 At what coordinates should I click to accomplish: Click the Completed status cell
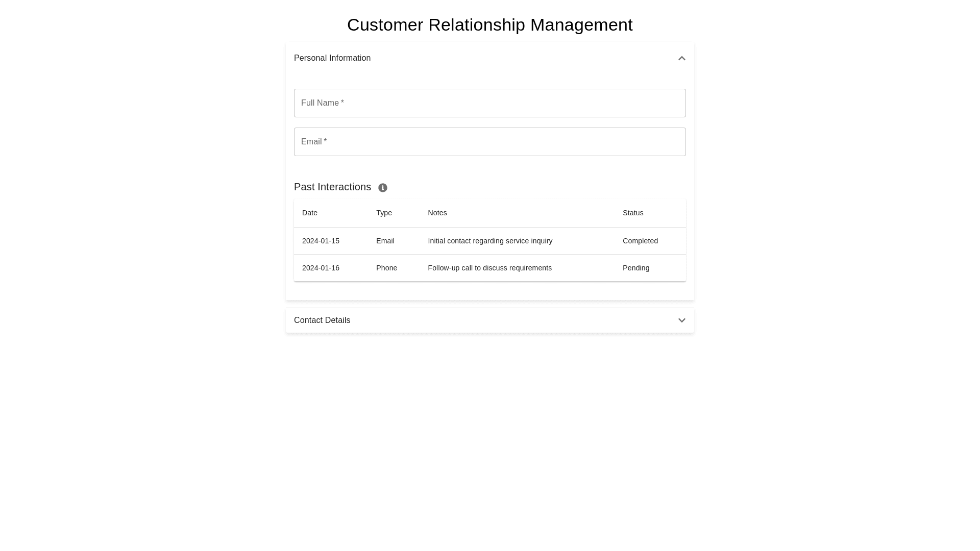(x=640, y=241)
